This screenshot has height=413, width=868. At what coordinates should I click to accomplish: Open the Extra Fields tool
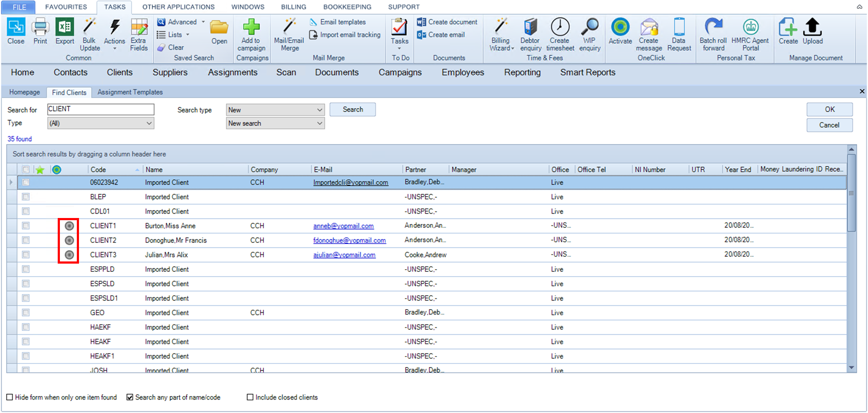click(x=139, y=26)
